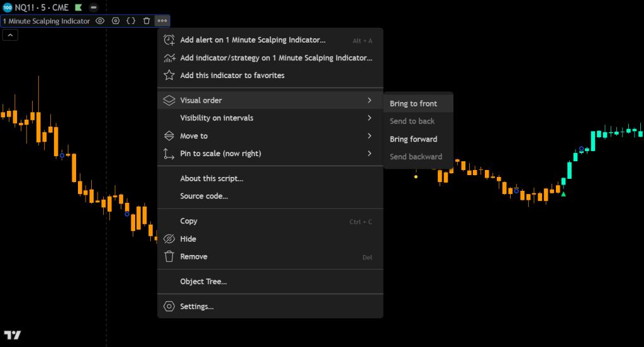
Task: Select Add alert on 1 Minute Scalping Indicator
Action: 253,40
